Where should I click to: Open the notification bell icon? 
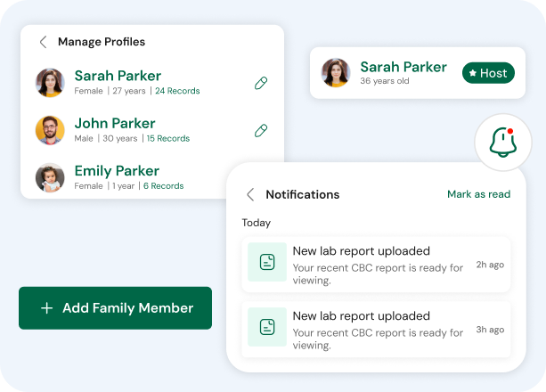pos(503,143)
